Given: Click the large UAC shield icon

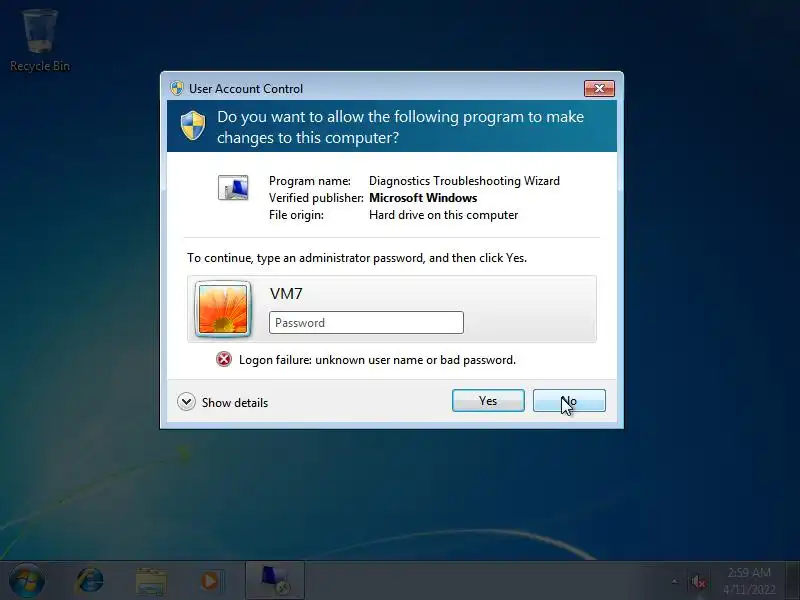Looking at the screenshot, I should 193,126.
